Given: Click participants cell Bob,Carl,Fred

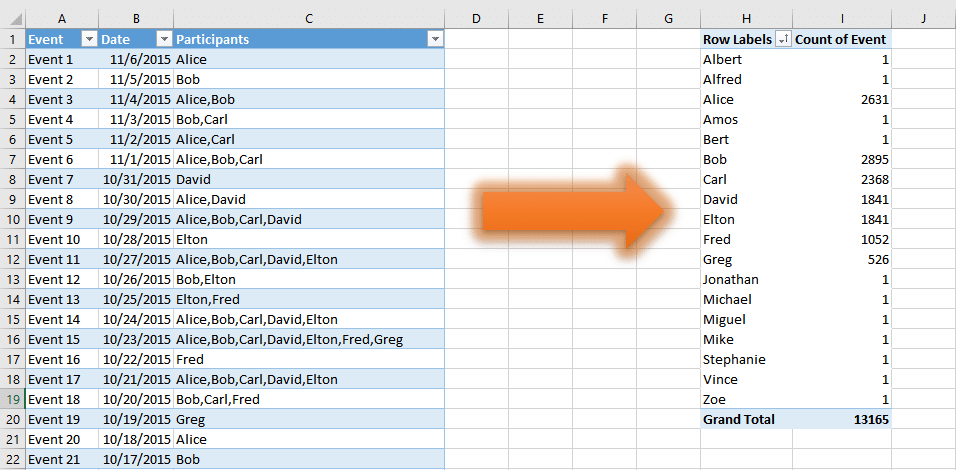Looking at the screenshot, I should click(309, 399).
